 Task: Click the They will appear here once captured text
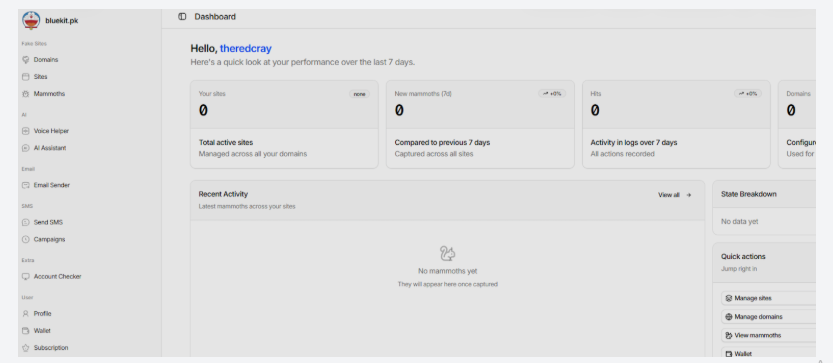447,284
